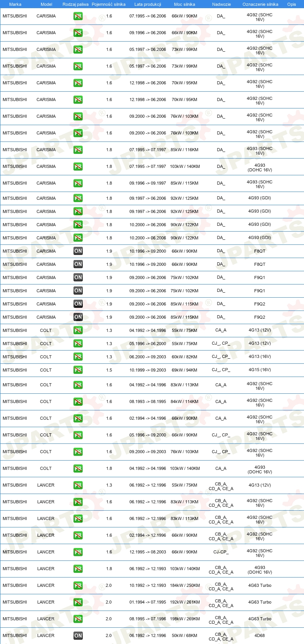Click petrol icon in Colt 60kW / 82KM row
304x644 pixels.
coord(78,357)
